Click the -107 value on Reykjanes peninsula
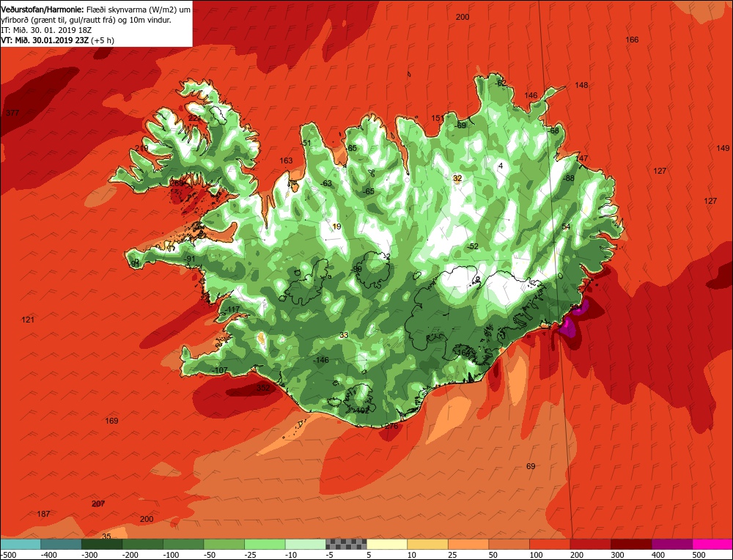Image resolution: width=733 pixels, height=560 pixels. (x=220, y=370)
